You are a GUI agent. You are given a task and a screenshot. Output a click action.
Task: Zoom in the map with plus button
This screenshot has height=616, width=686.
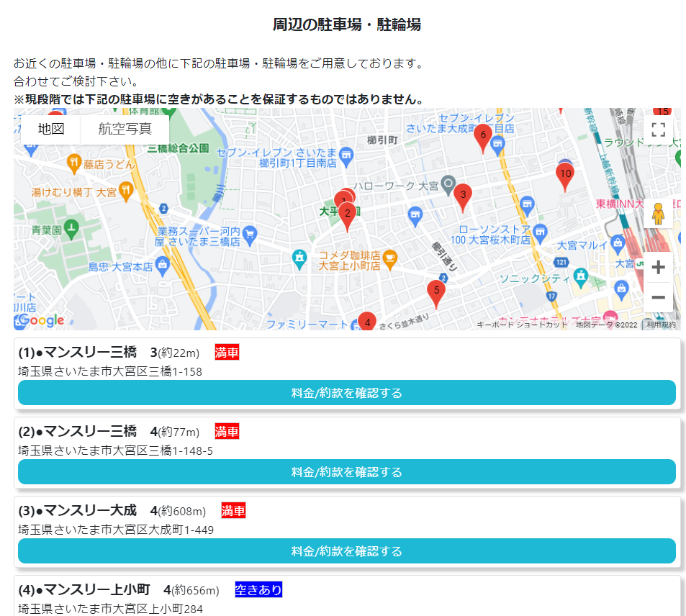658,267
